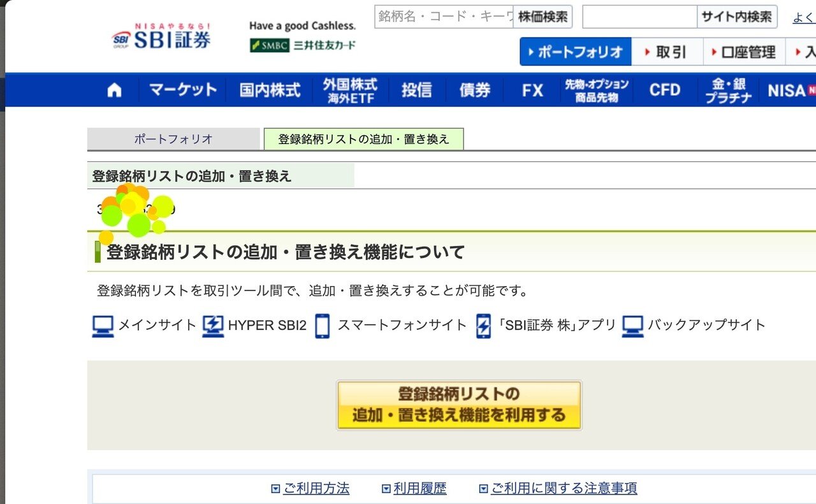The height and width of the screenshot is (504, 816).
Task: Click the 登録銘柄リストの追加・置き換え機能を利用する button
Action: (458, 405)
